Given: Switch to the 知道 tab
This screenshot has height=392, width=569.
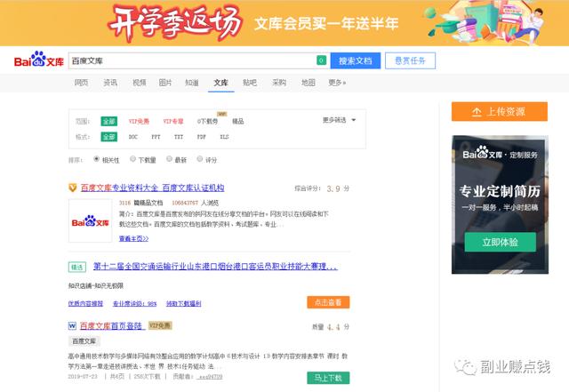Looking at the screenshot, I should pyautogui.click(x=192, y=83).
